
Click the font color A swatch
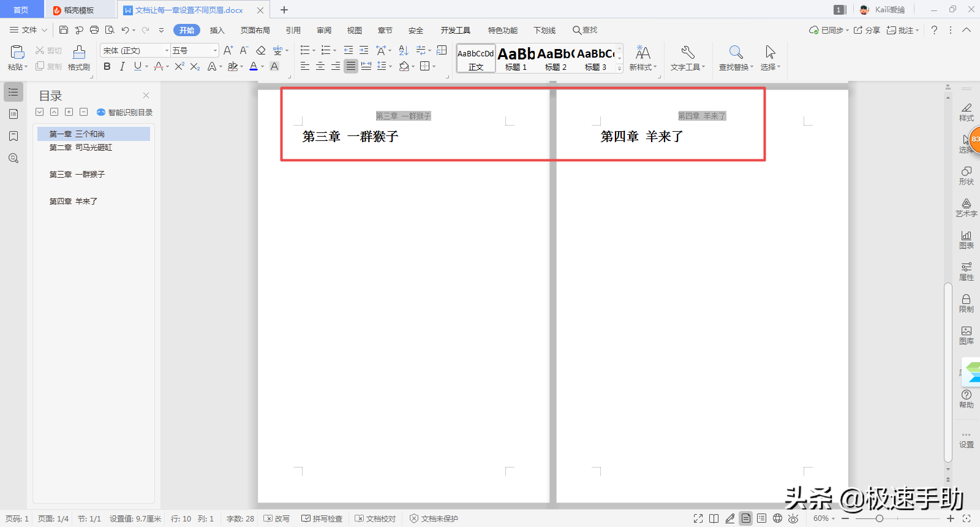coord(254,66)
